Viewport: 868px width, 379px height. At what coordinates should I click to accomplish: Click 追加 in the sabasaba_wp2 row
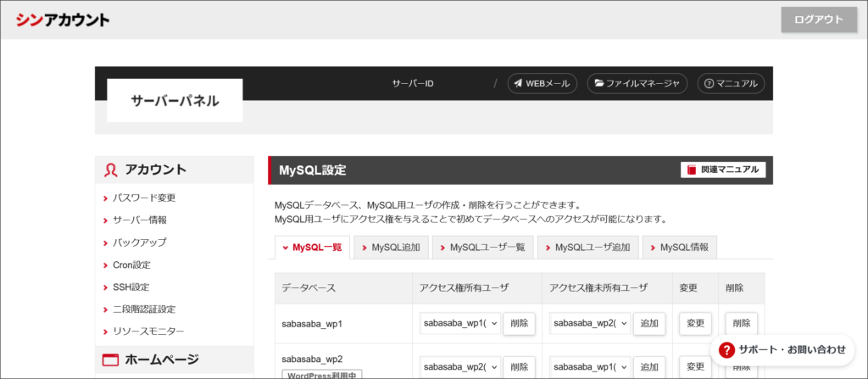[x=649, y=367]
